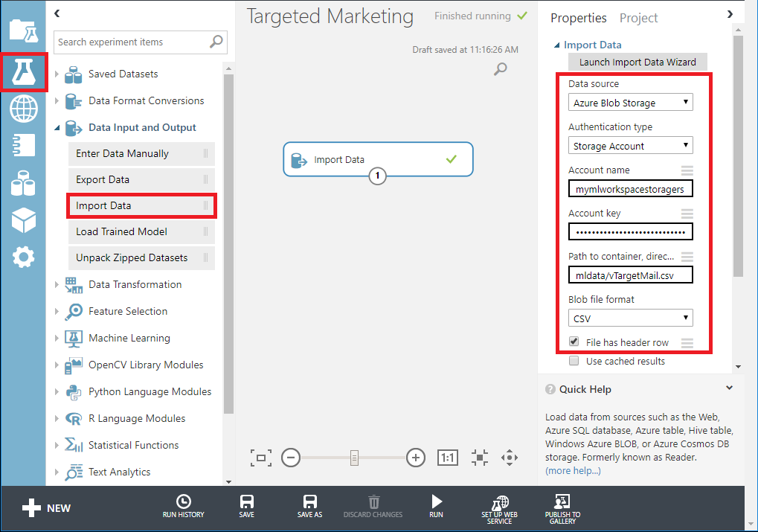Uncheck File has header row checkbox
The height and width of the screenshot is (532, 758).
(x=574, y=342)
